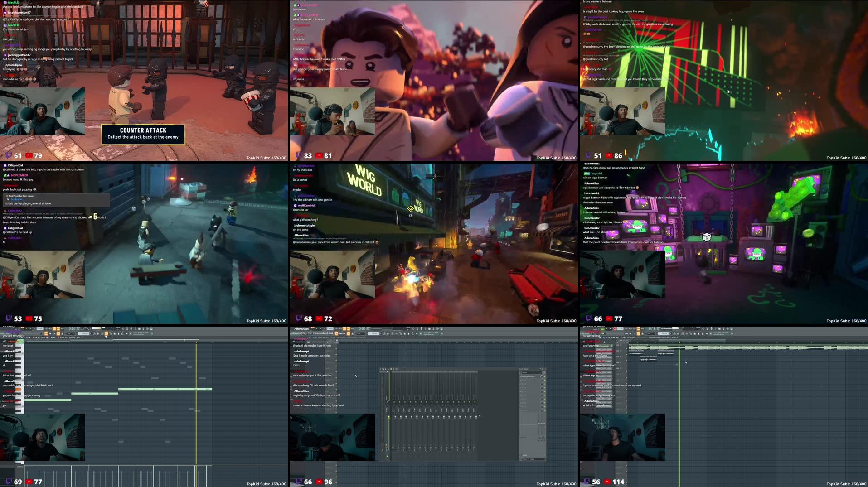Click the tempo display in piano roll stream
The image size is (868, 487).
[x=39, y=328]
